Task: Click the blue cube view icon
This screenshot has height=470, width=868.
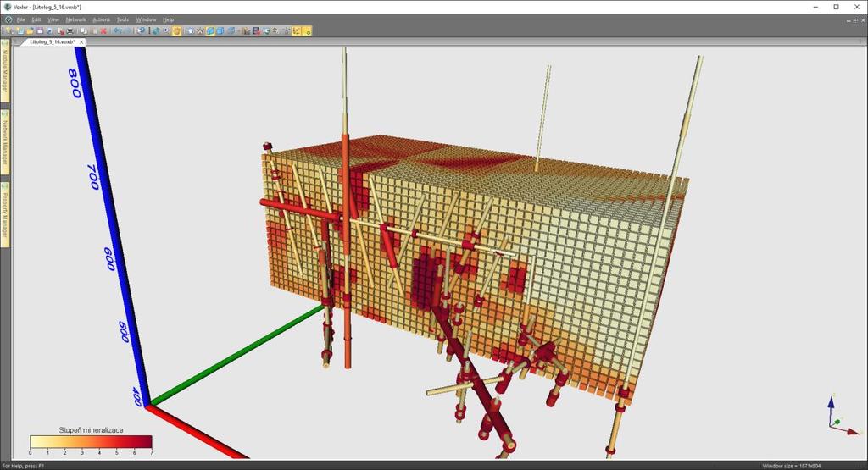Action: click(x=220, y=31)
